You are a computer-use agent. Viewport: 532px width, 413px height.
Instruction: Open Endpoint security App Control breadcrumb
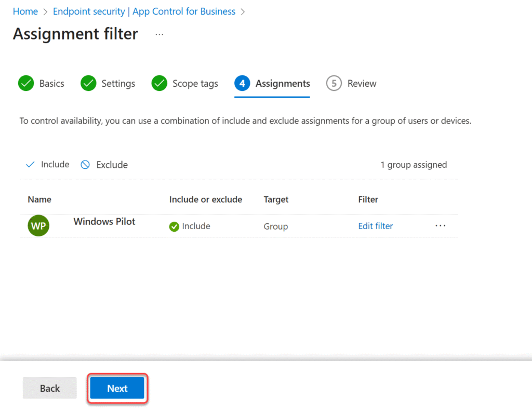[144, 11]
